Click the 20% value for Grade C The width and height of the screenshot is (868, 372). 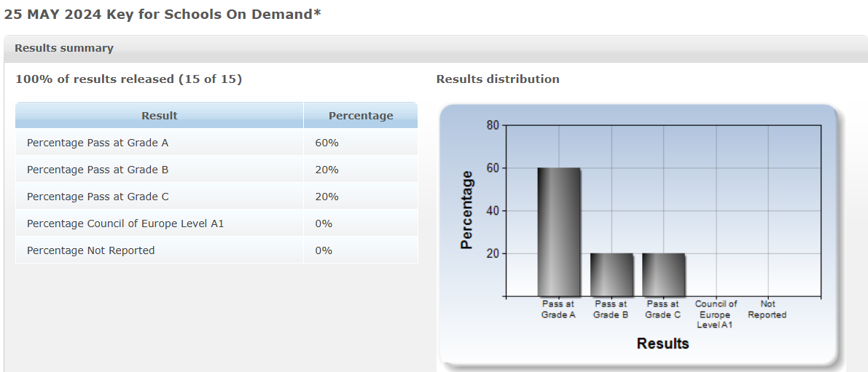pyautogui.click(x=327, y=197)
